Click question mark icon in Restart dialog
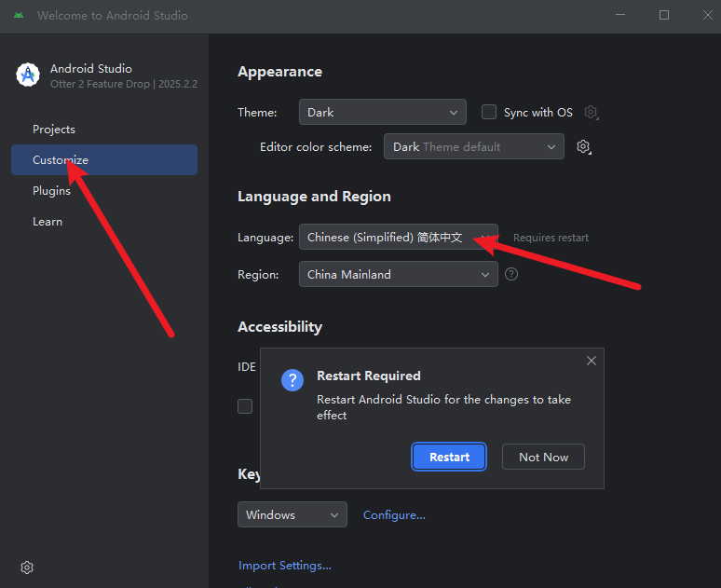 click(x=292, y=380)
